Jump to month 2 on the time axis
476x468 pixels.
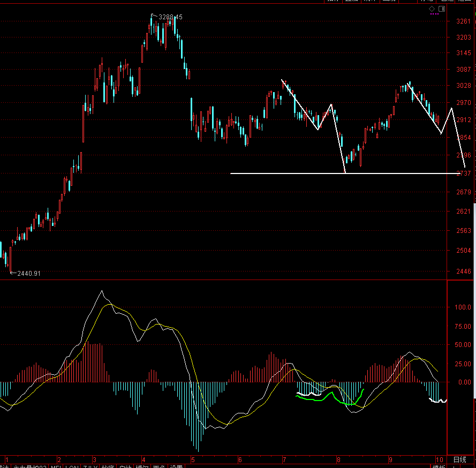59,459
